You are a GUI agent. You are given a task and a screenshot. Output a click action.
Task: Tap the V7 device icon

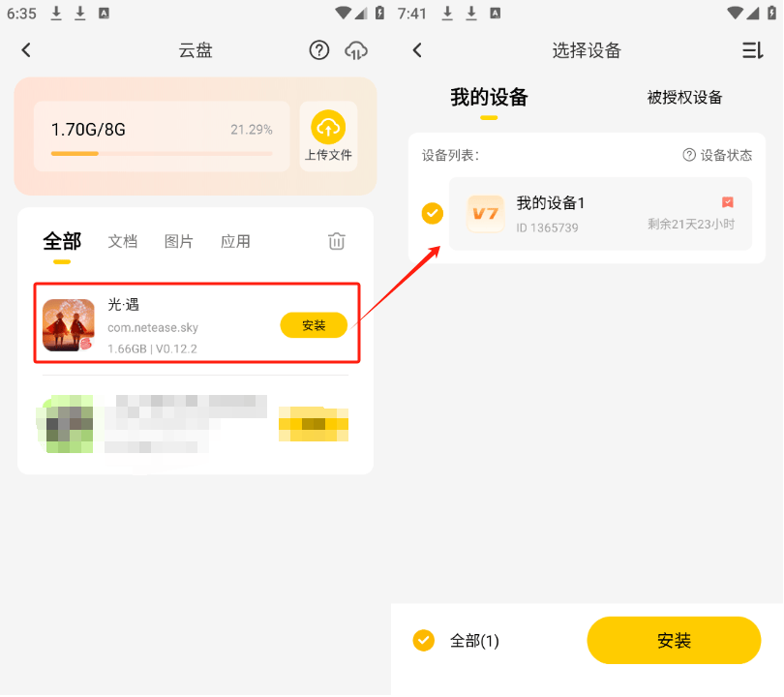pyautogui.click(x=486, y=214)
